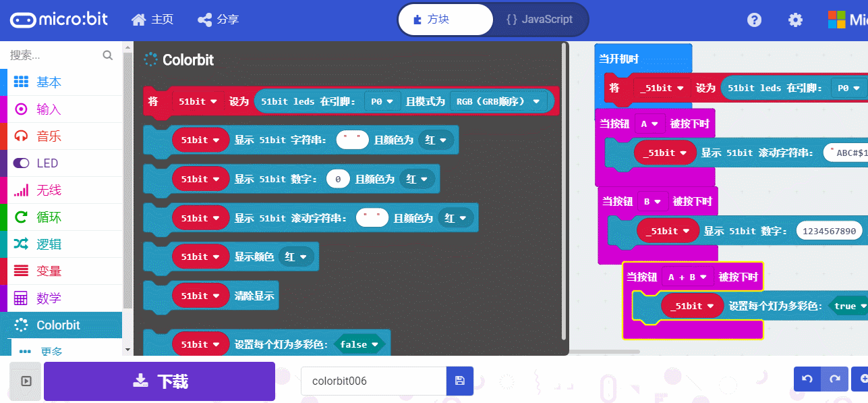Click the 下载 download button

[x=159, y=381]
